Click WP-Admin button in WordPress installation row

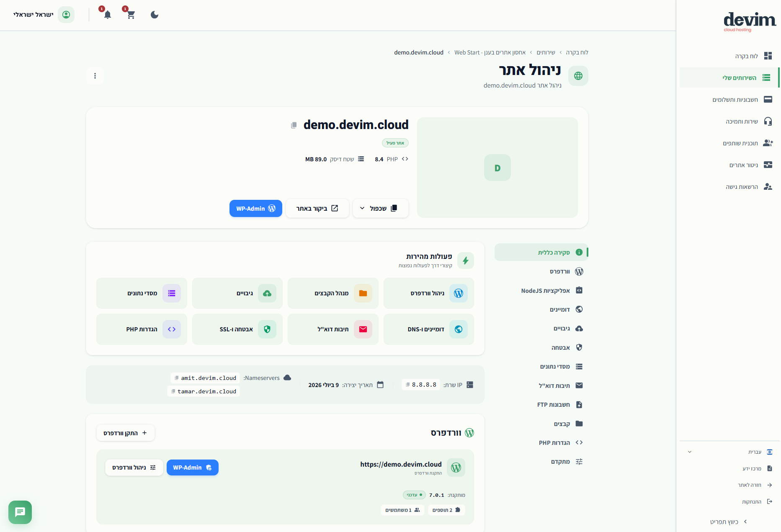pos(193,467)
